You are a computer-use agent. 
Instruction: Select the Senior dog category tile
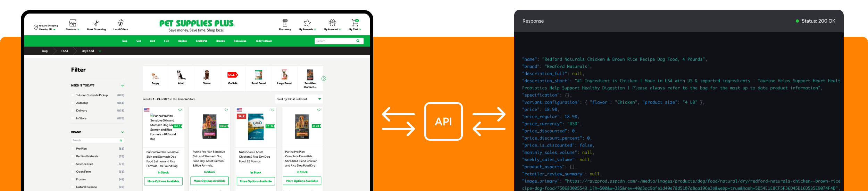207,78
